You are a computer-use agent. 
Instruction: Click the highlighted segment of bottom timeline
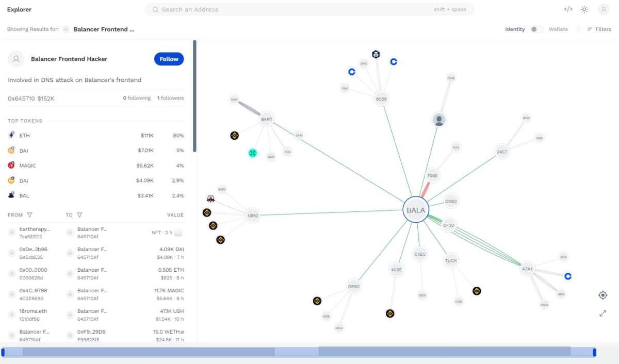[x=445, y=351]
